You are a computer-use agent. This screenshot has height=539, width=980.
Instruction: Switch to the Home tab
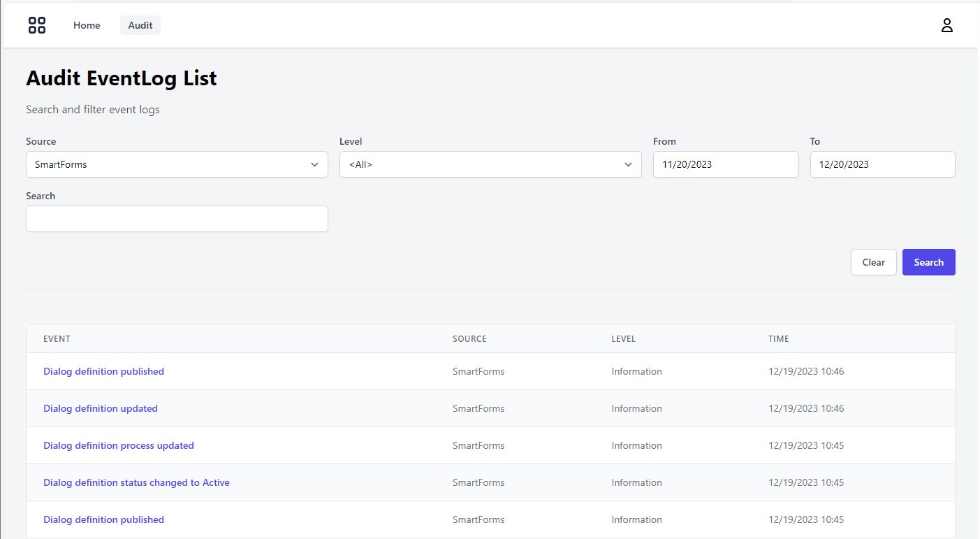[x=87, y=25]
